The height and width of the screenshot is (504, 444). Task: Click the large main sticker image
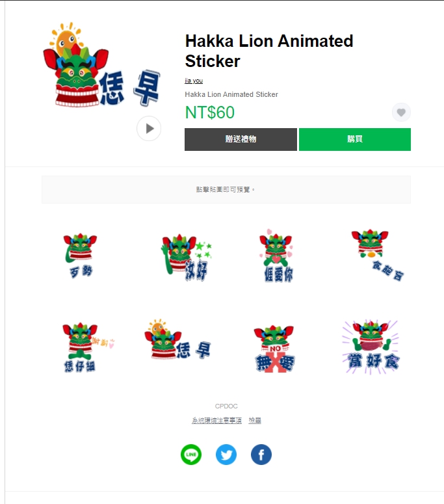click(x=101, y=64)
